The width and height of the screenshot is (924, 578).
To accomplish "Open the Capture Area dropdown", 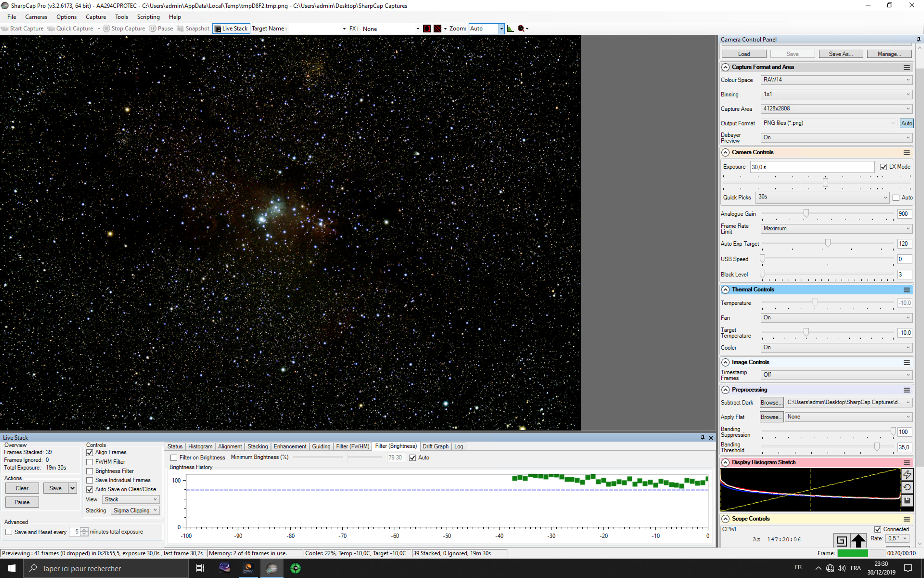I will pyautogui.click(x=836, y=109).
